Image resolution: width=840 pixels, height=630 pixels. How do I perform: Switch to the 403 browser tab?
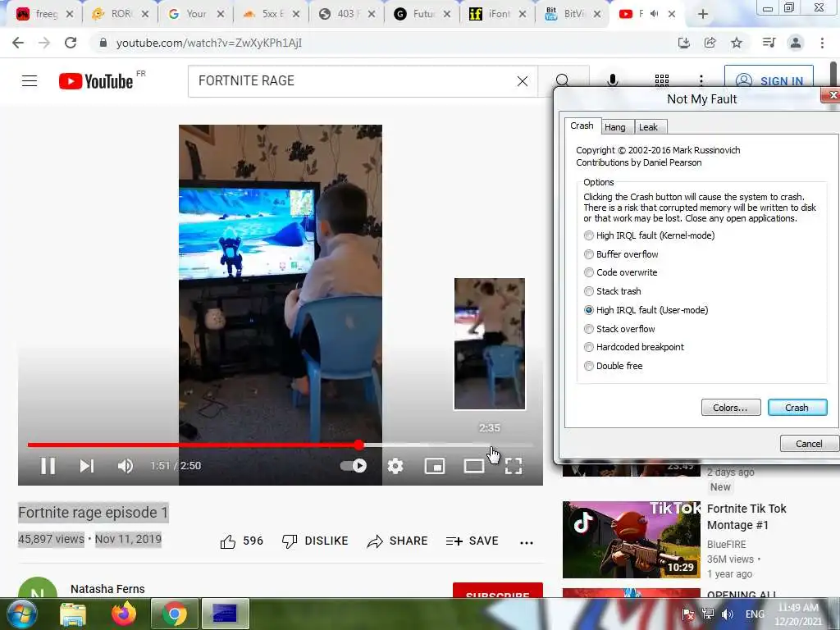pyautogui.click(x=347, y=15)
